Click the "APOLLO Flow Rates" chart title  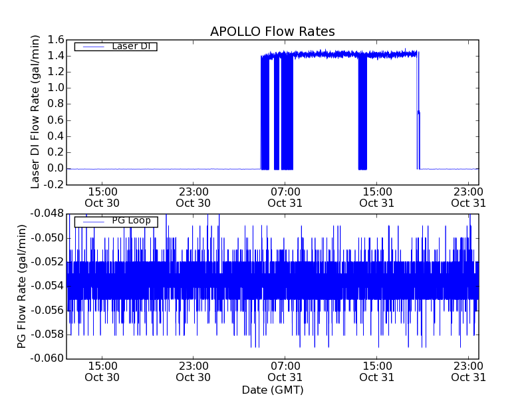pyautogui.click(x=272, y=32)
